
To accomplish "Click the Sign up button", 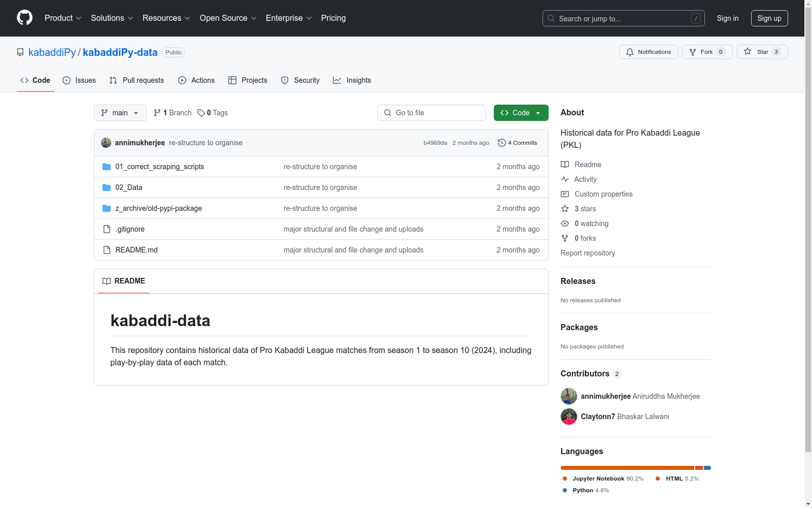I will pos(769,18).
